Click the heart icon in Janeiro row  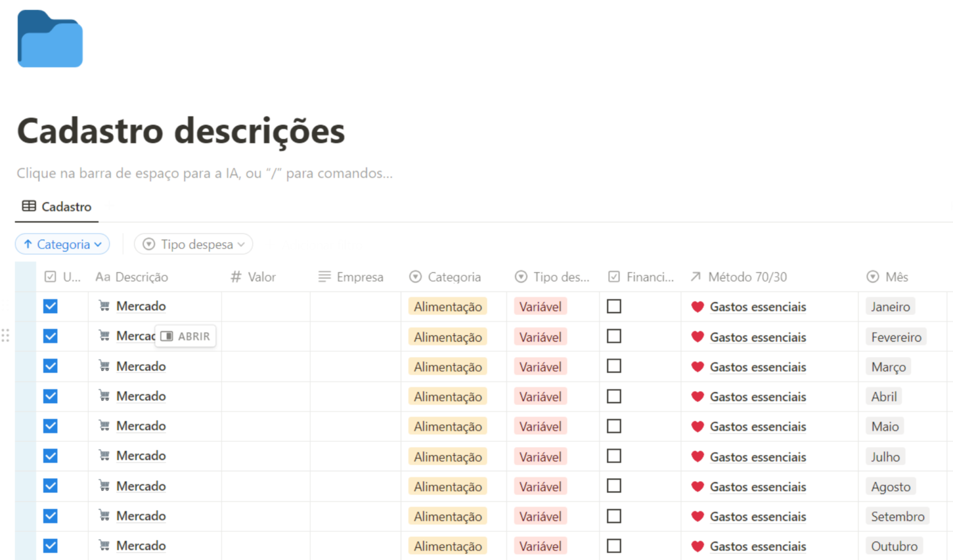click(697, 307)
